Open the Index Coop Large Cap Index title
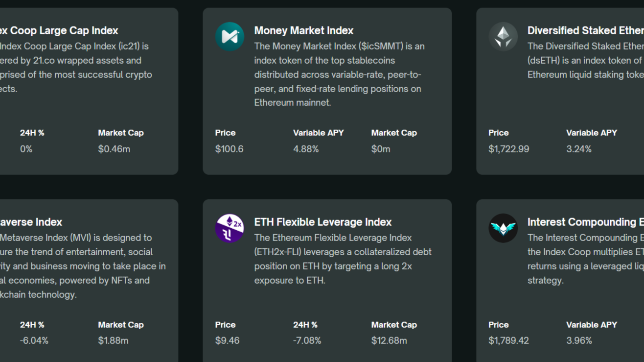Screen dimensions: 644x362 pyautogui.click(x=59, y=30)
